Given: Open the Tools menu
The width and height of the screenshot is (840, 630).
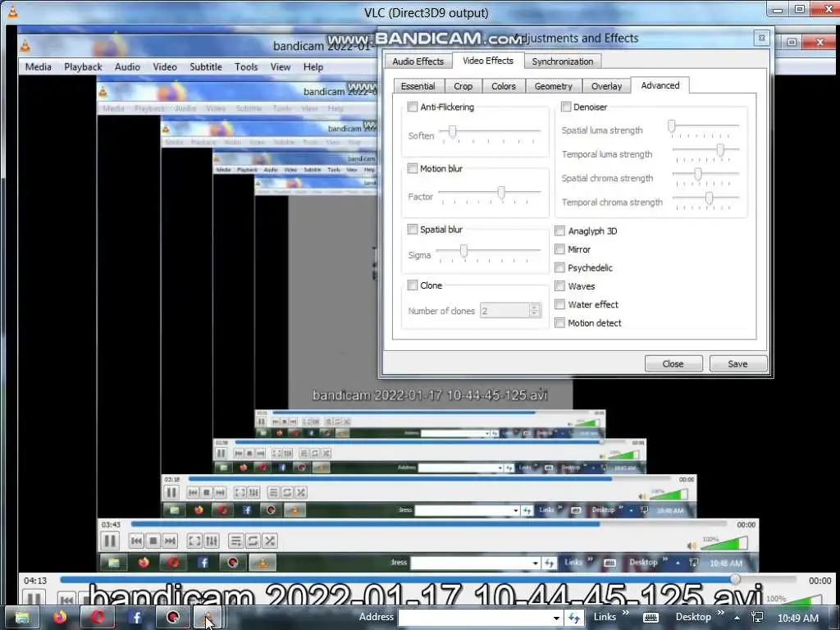Looking at the screenshot, I should coord(246,67).
